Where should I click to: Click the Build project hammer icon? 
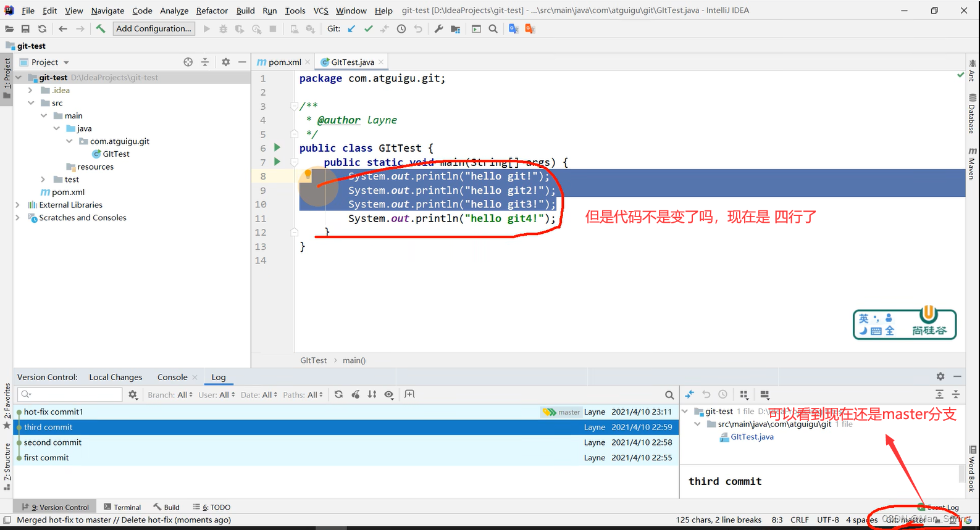tap(101, 28)
